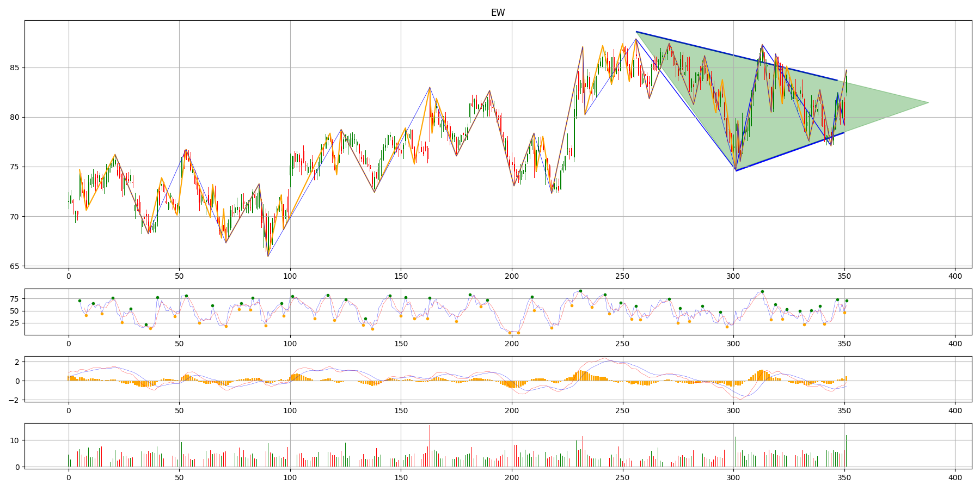Click the 75 label on oscillator axis
Image resolution: width=980 pixels, height=490 pixels.
tap(14, 299)
